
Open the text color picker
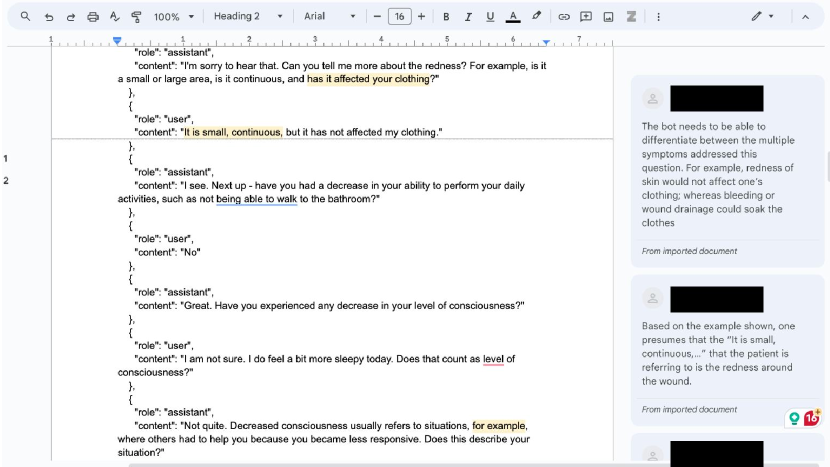(513, 17)
